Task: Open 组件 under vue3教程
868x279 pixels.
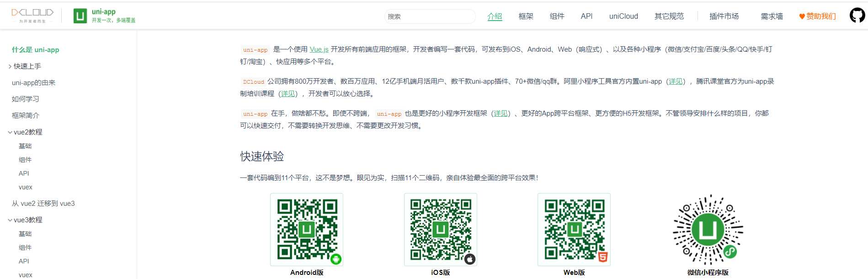Action: click(x=25, y=247)
